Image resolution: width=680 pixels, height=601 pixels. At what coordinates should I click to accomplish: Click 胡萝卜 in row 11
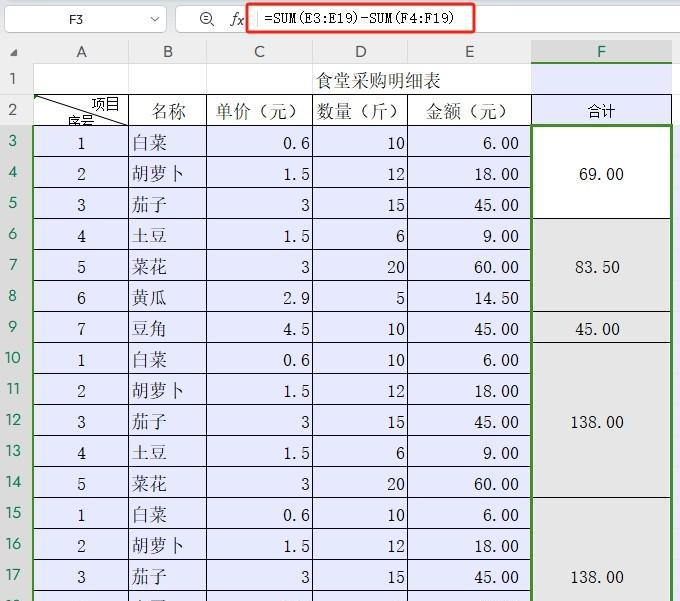pyautogui.click(x=168, y=390)
